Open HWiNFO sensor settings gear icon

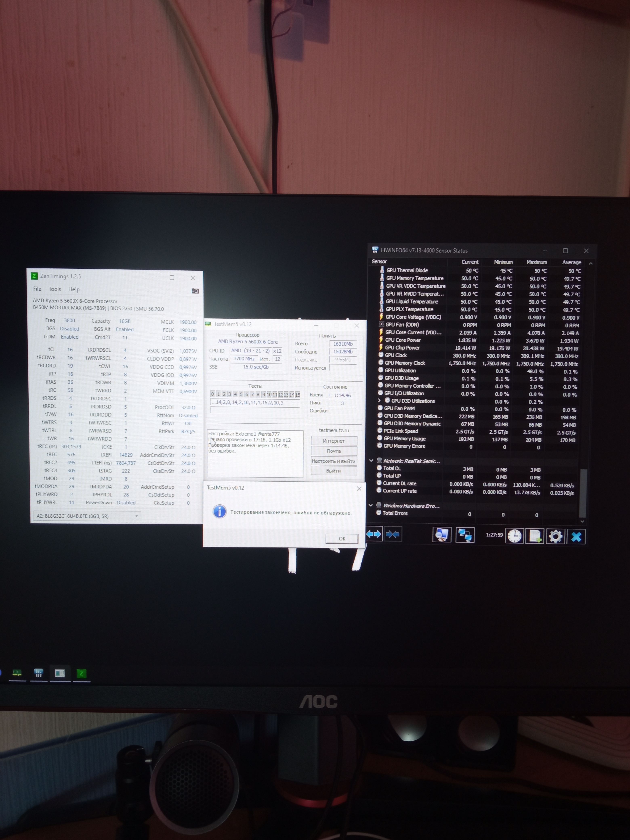pos(555,537)
